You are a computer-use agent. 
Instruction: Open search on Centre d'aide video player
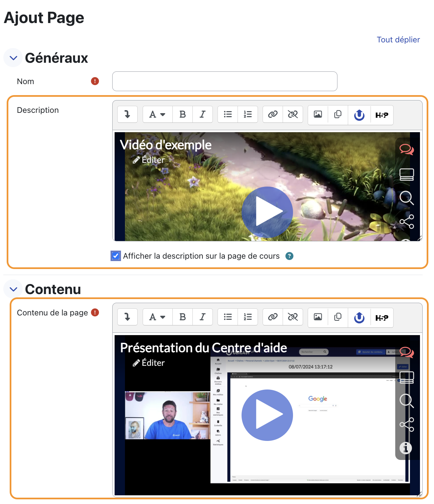click(x=407, y=401)
